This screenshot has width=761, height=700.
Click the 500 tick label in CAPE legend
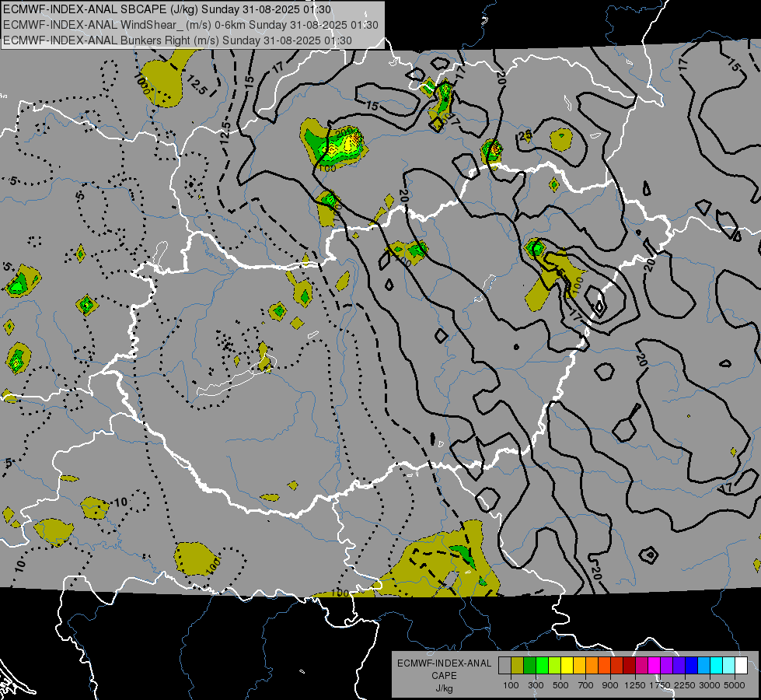click(x=560, y=685)
